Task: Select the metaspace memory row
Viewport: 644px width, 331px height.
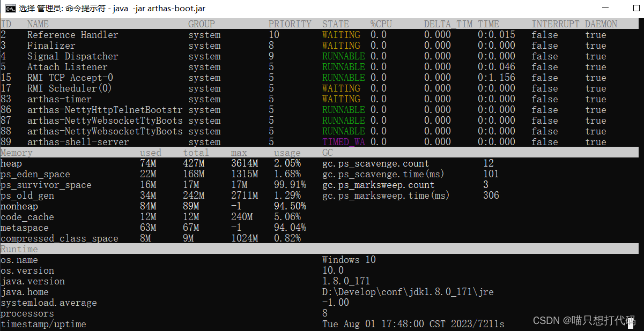Action: [x=25, y=228]
